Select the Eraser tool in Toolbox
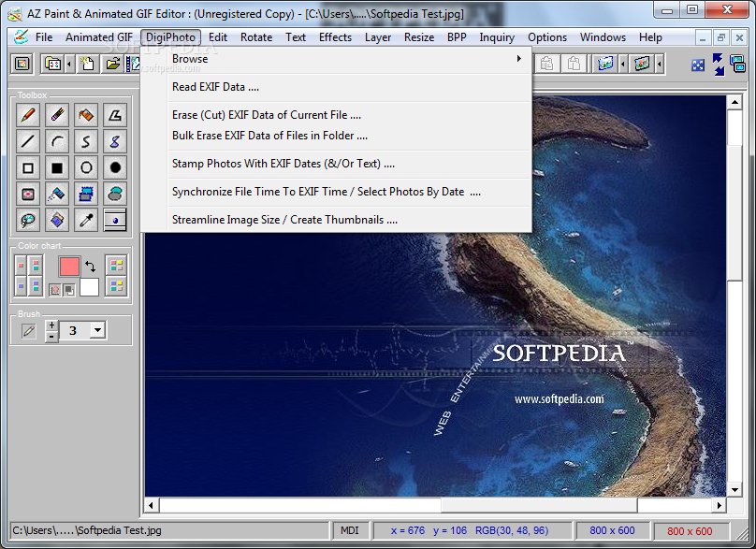This screenshot has height=549, width=756. pos(57,115)
